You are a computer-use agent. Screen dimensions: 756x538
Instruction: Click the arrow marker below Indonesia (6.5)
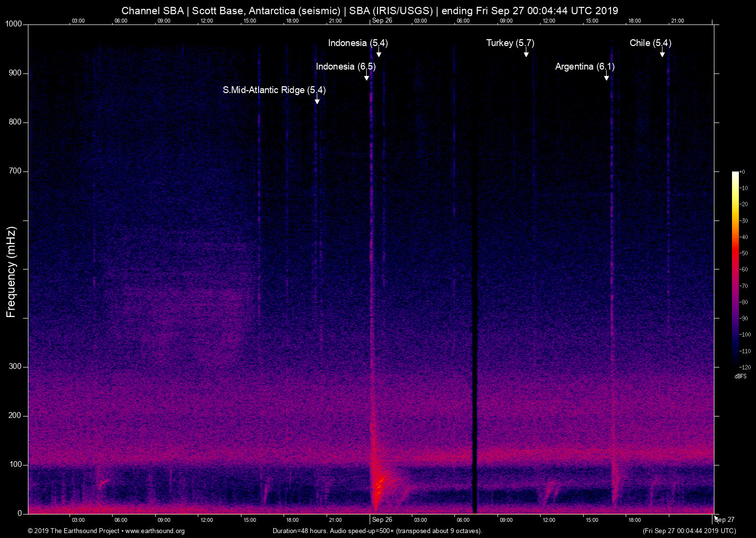pos(366,77)
